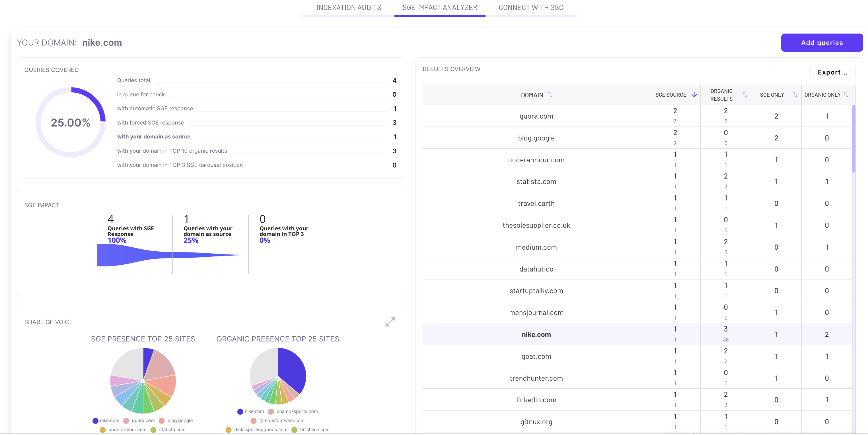Select statista.com in results table
868x435 pixels.
click(536, 181)
